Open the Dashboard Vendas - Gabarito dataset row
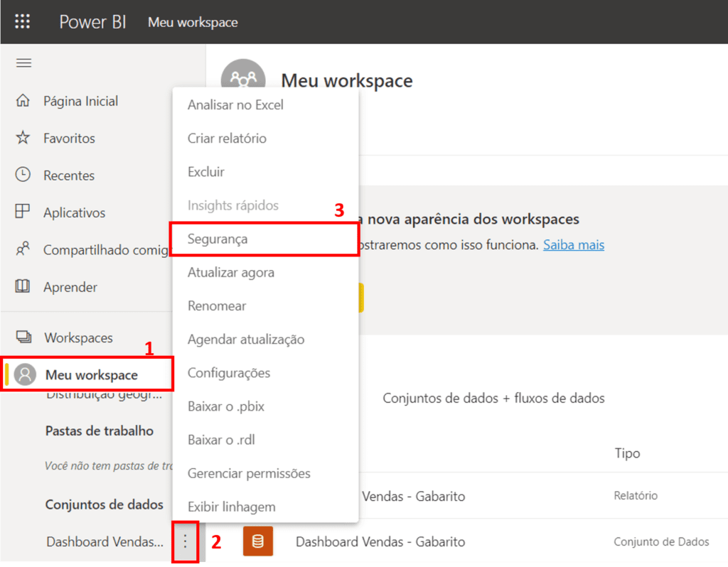Image resolution: width=728 pixels, height=567 pixels. 380,541
